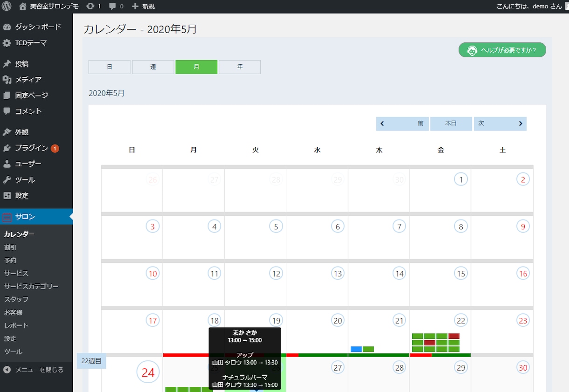Open comments bubble in admin bar

pyautogui.click(x=116, y=7)
